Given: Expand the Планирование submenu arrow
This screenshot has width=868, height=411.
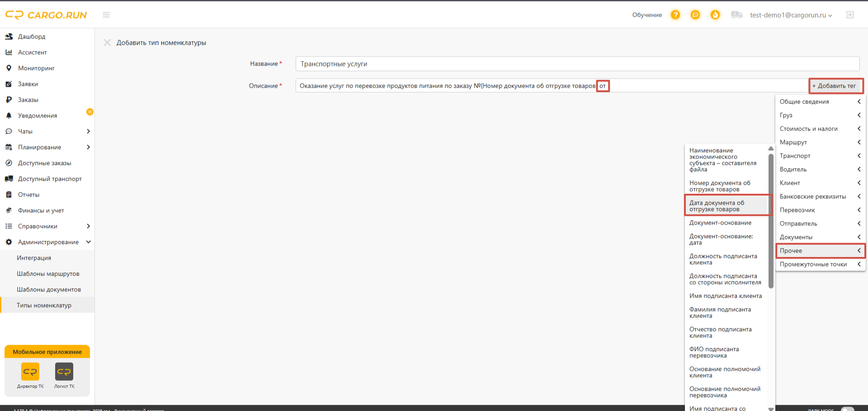Looking at the screenshot, I should tap(88, 147).
